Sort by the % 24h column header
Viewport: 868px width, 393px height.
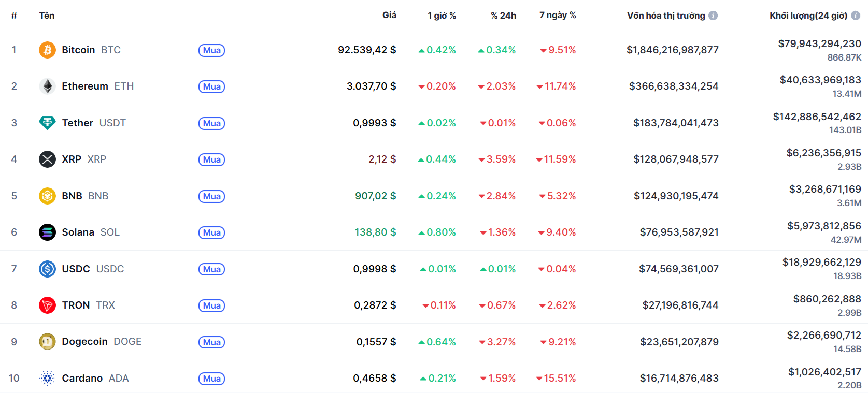point(503,16)
